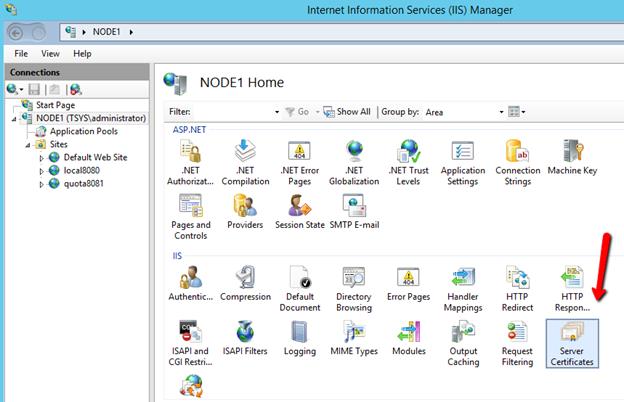Click the IIS group header
This screenshot has width=624, height=402.
177,256
